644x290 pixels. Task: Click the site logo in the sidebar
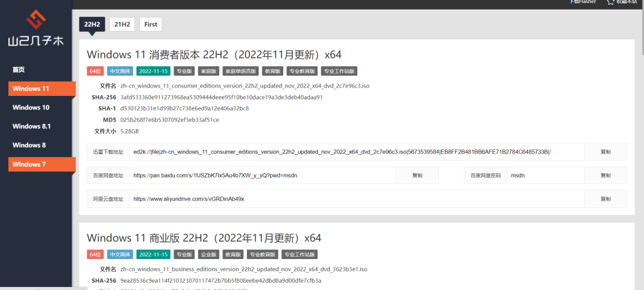tap(36, 28)
